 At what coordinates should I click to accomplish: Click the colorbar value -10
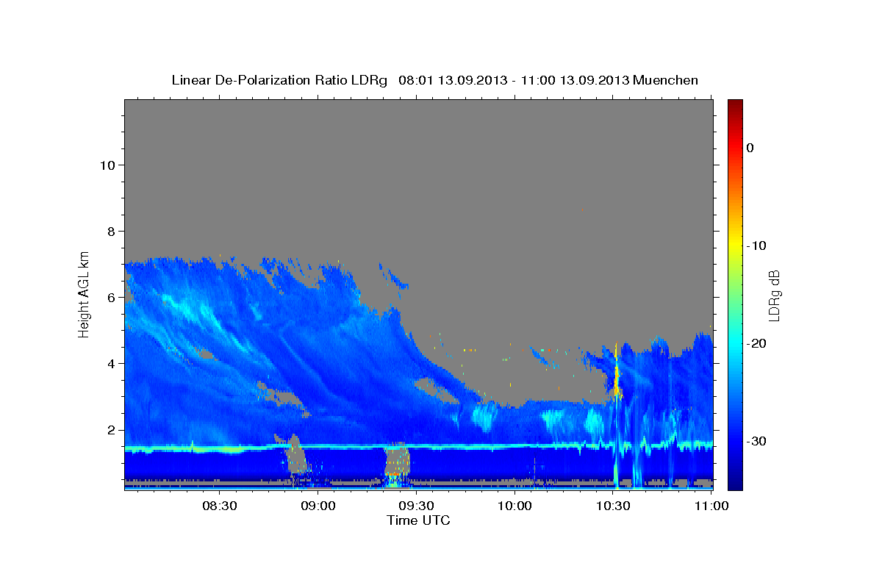tap(757, 245)
